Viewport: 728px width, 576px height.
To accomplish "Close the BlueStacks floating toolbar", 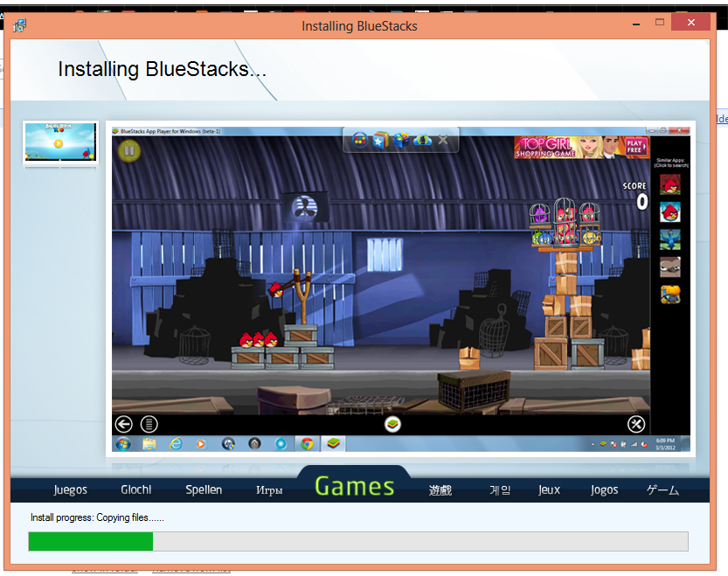I will [x=443, y=140].
